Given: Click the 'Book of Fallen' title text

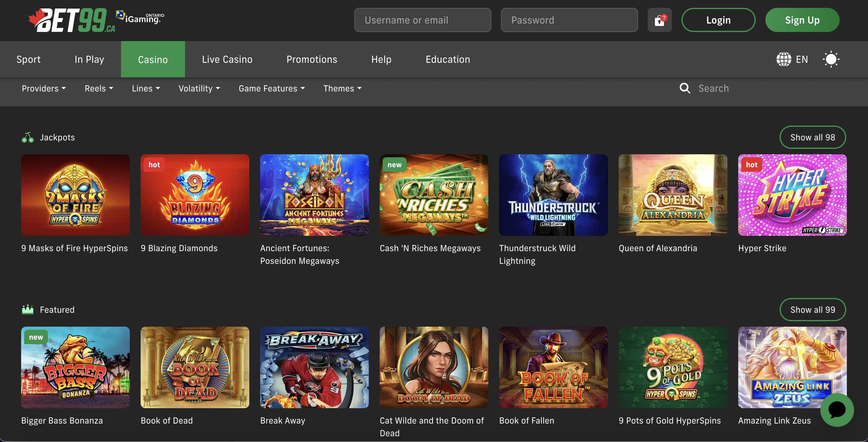Looking at the screenshot, I should point(527,421).
